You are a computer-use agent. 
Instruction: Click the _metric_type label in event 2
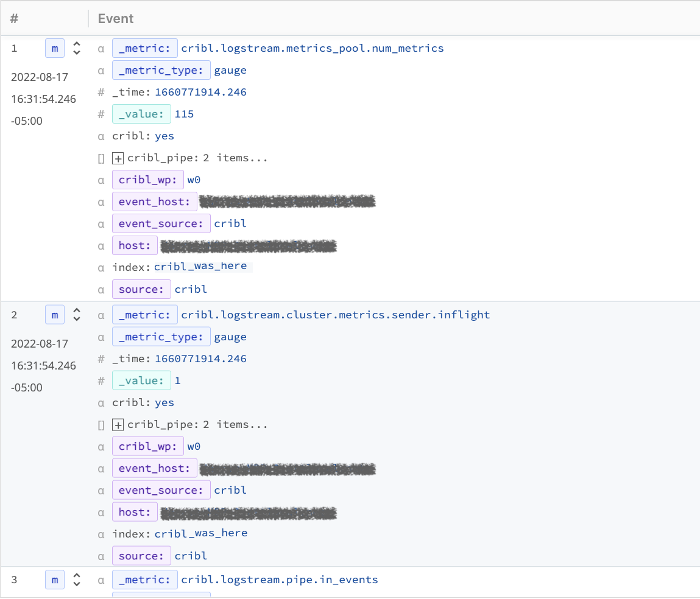coord(161,337)
